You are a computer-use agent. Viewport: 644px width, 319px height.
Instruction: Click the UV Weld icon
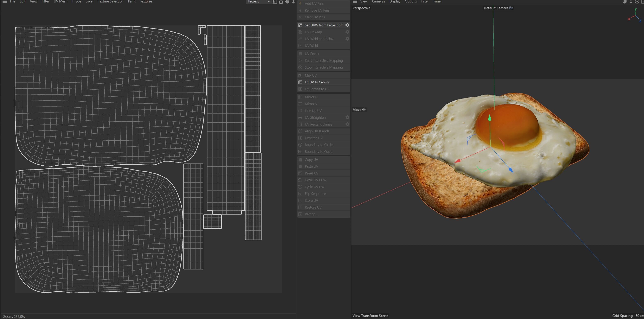coord(300,45)
